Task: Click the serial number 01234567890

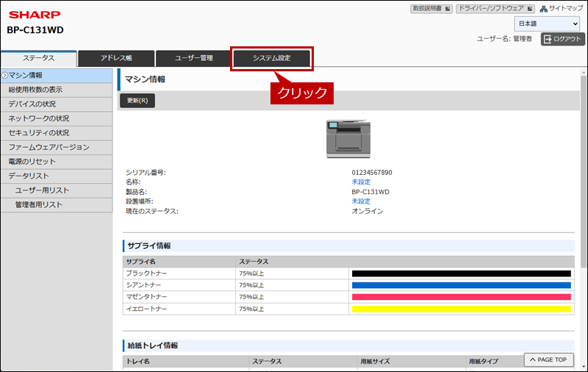Action: coord(372,173)
